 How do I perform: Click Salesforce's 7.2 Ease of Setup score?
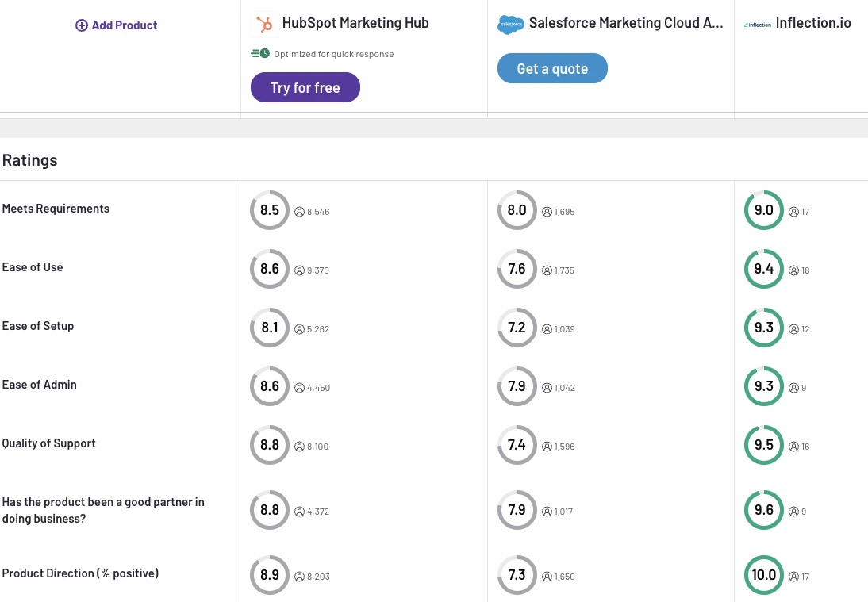pos(517,328)
